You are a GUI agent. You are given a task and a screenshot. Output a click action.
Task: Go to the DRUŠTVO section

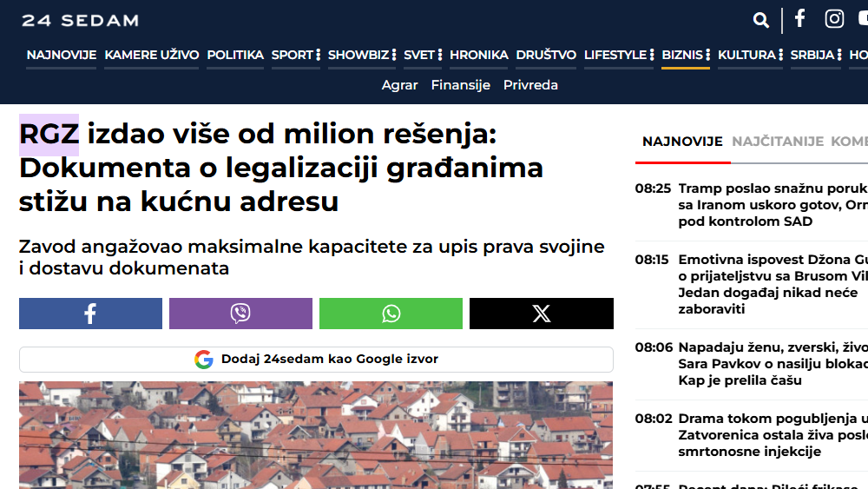tap(546, 55)
